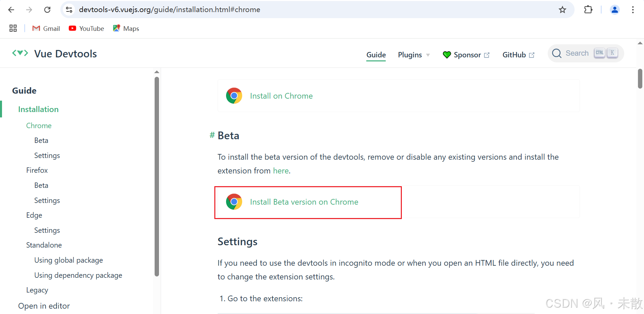
Task: Open search with the magnifier icon
Action: click(557, 53)
